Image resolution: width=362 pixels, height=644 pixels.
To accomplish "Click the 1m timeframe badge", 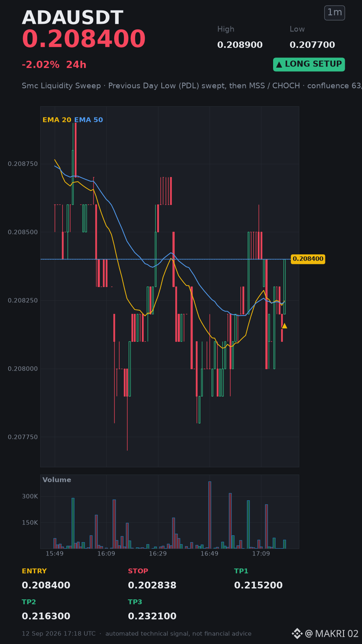I will click(x=335, y=12).
